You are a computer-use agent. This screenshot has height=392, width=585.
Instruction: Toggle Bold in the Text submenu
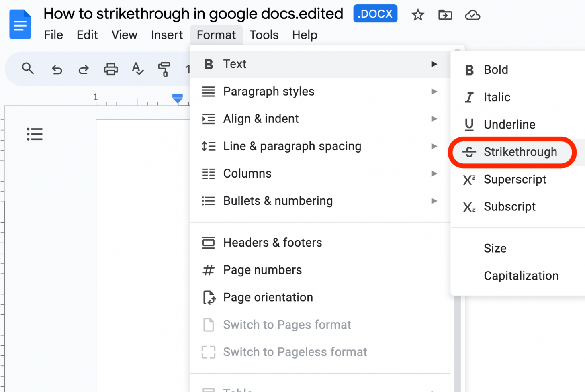click(x=496, y=69)
